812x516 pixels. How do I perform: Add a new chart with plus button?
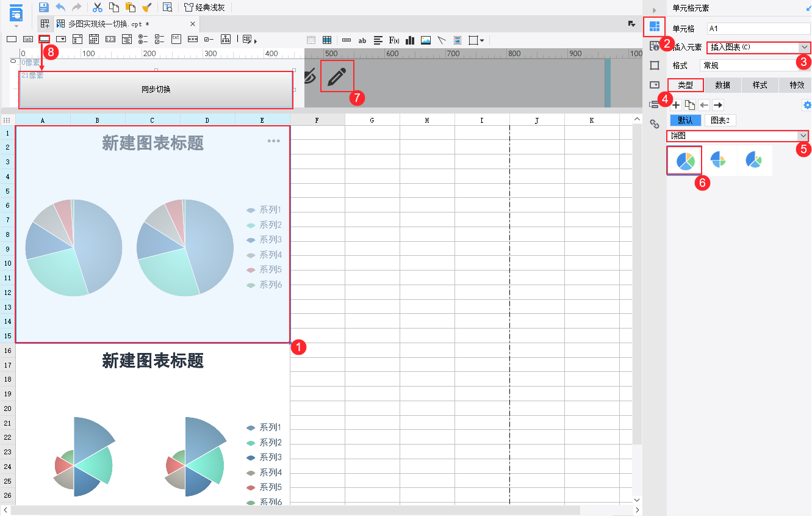tap(676, 105)
